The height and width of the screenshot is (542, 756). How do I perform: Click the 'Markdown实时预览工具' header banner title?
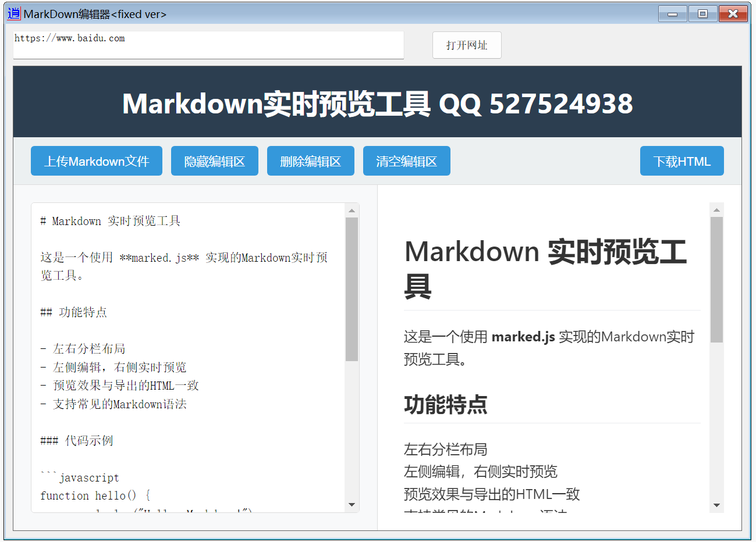point(377,104)
